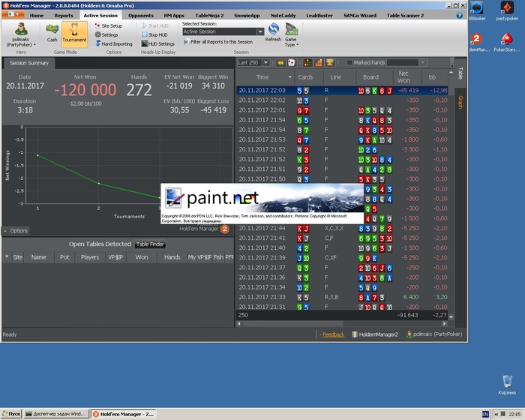Select the Session Summary tab
Image resolution: width=525 pixels, height=420 pixels.
click(29, 63)
